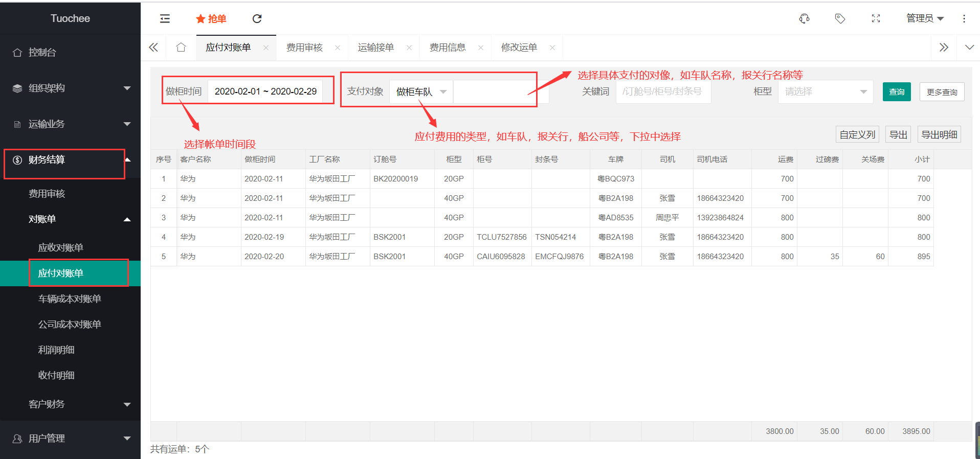Open the vertical three-dot more menu
The image size is (980, 459).
click(964, 19)
